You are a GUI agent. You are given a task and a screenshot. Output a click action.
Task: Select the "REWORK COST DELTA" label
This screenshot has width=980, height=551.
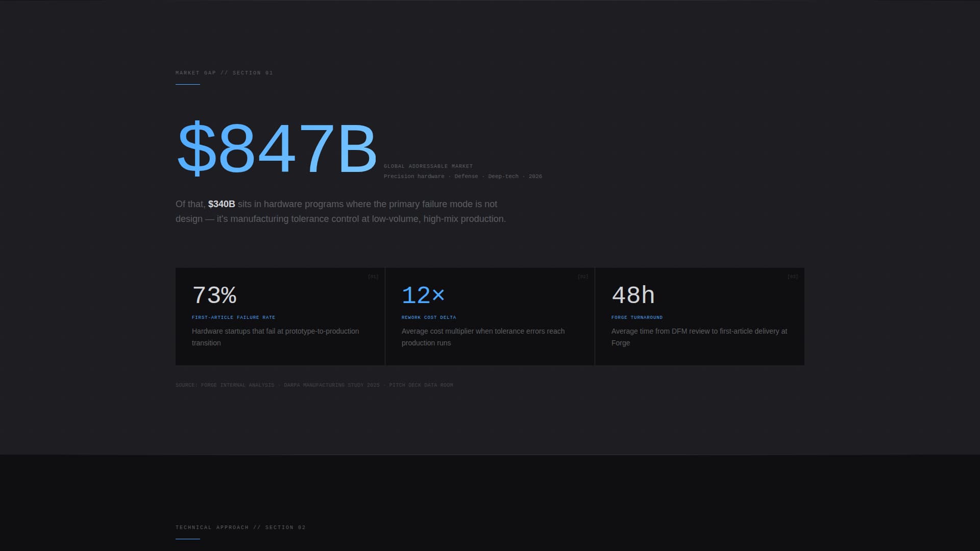click(x=429, y=317)
